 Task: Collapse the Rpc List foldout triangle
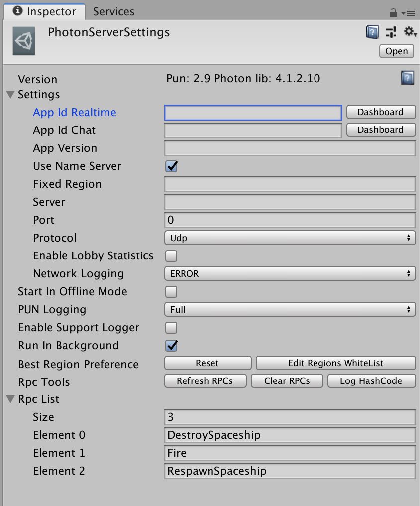(10, 399)
